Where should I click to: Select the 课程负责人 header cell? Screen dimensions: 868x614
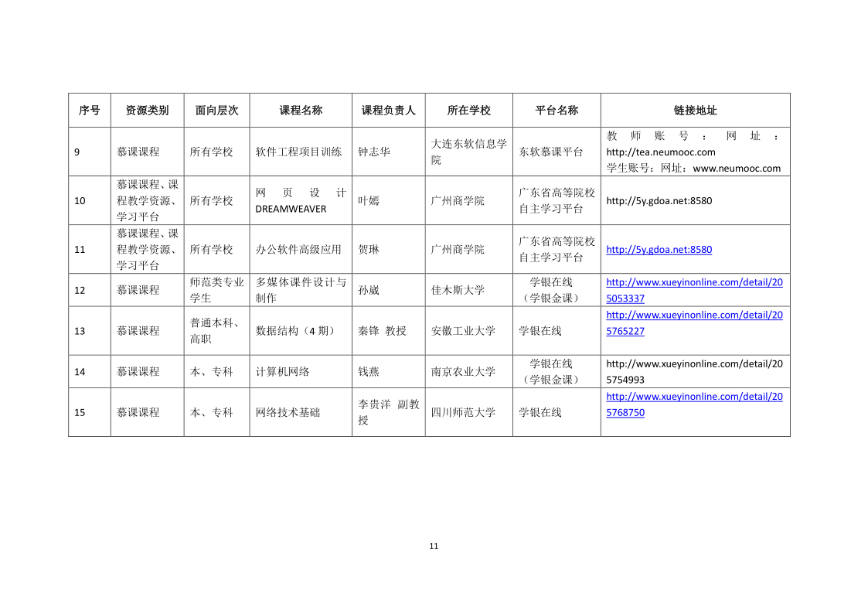pyautogui.click(x=388, y=111)
